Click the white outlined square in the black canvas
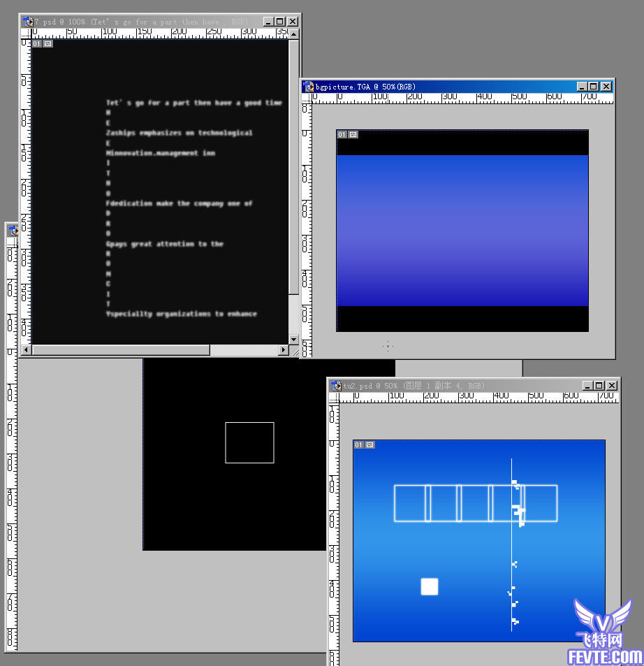The height and width of the screenshot is (666, 644). click(249, 442)
